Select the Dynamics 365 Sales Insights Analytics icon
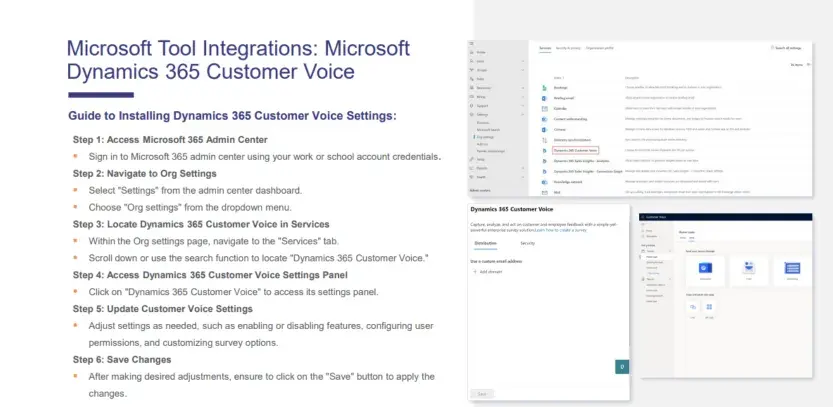The image size is (833, 407). pyautogui.click(x=545, y=161)
